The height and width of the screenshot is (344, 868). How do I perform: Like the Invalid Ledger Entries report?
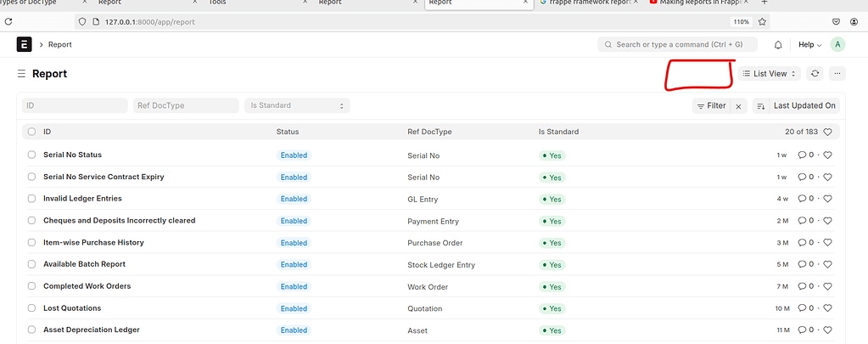coord(827,199)
